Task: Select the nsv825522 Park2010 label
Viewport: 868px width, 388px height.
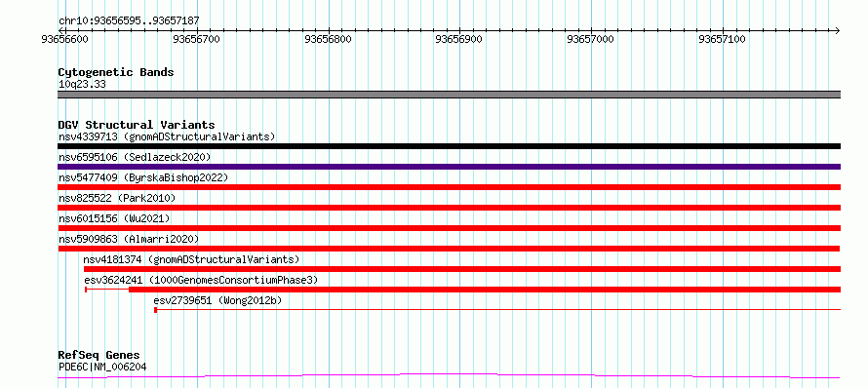Action: point(117,198)
